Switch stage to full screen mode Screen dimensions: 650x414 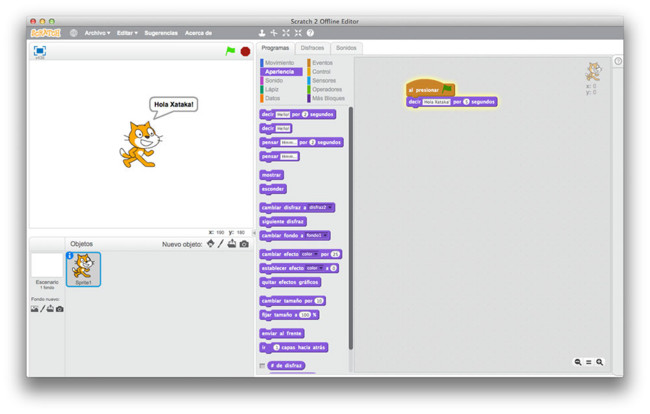40,51
